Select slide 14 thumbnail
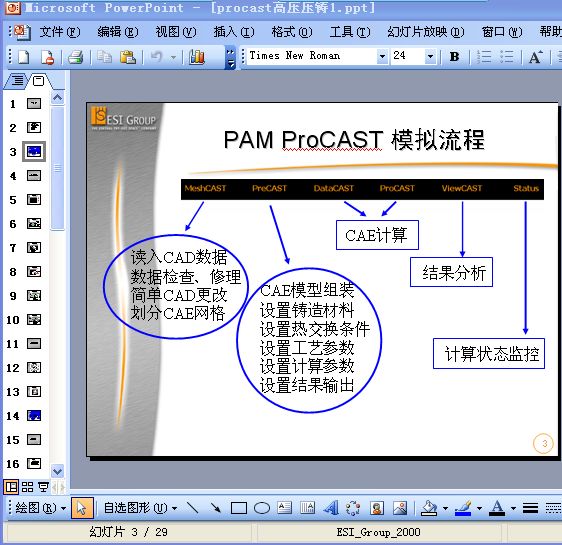 point(34,416)
